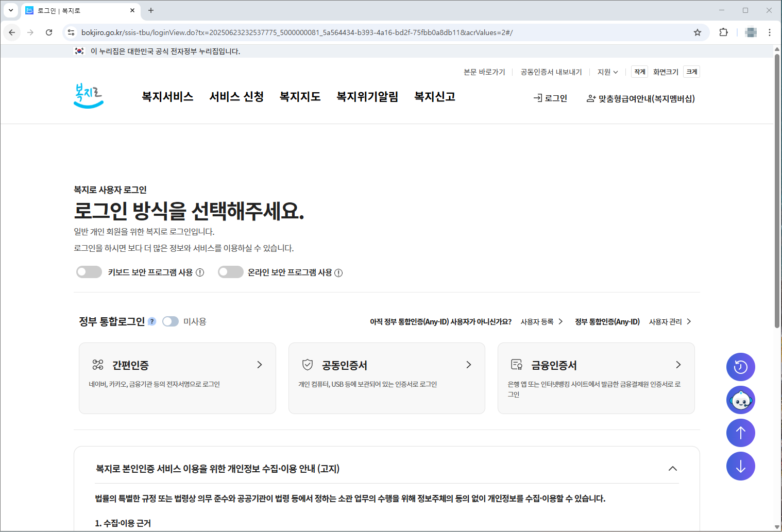Open the tab search dropdown arrow

(x=10, y=10)
